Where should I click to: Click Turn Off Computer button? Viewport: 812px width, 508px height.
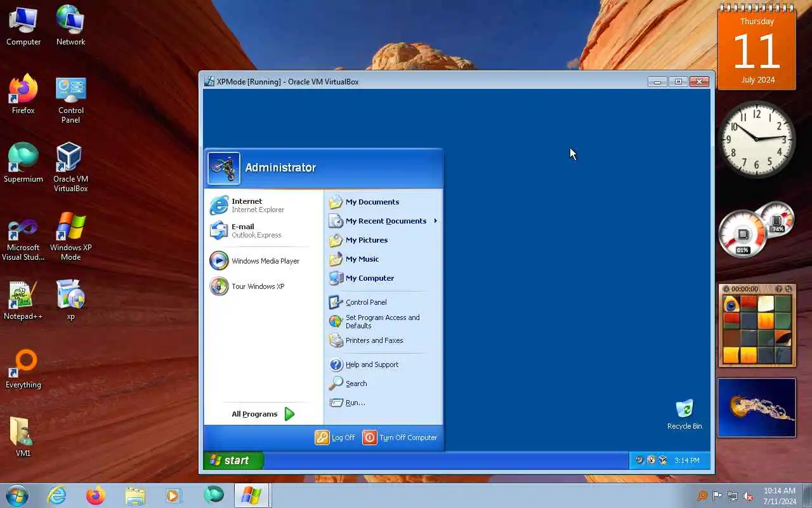(x=400, y=438)
